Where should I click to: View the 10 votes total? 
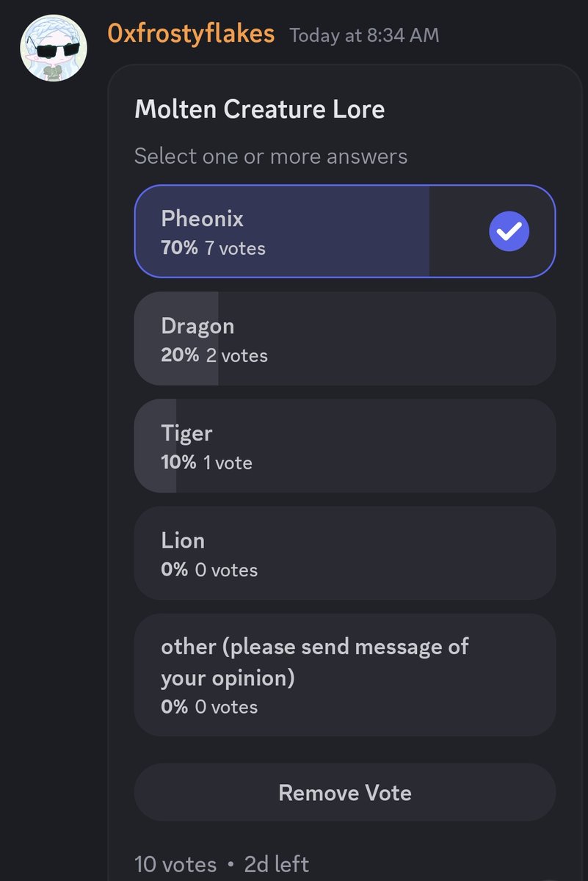click(175, 864)
